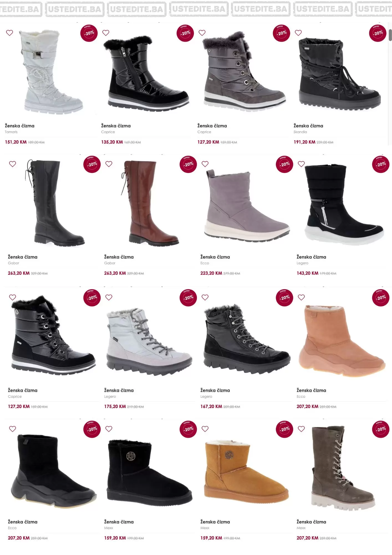Open the black Gabor knee-high boot image

[54, 203]
